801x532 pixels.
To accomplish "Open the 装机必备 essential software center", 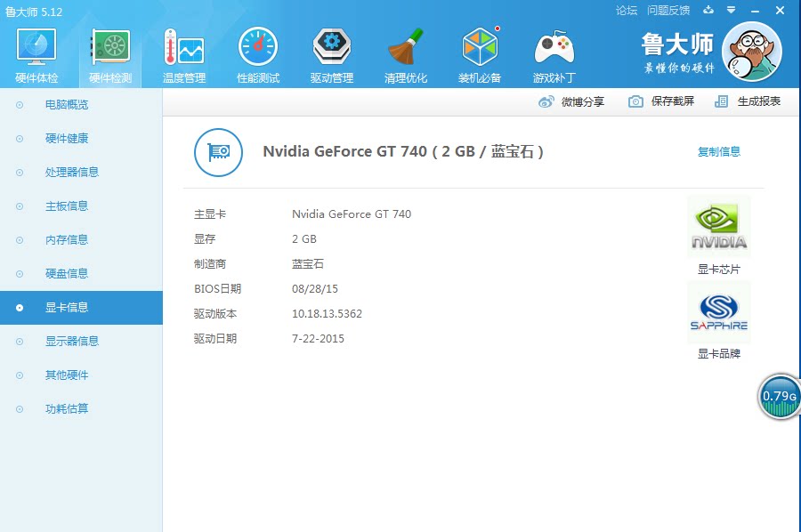I will pyautogui.click(x=479, y=51).
